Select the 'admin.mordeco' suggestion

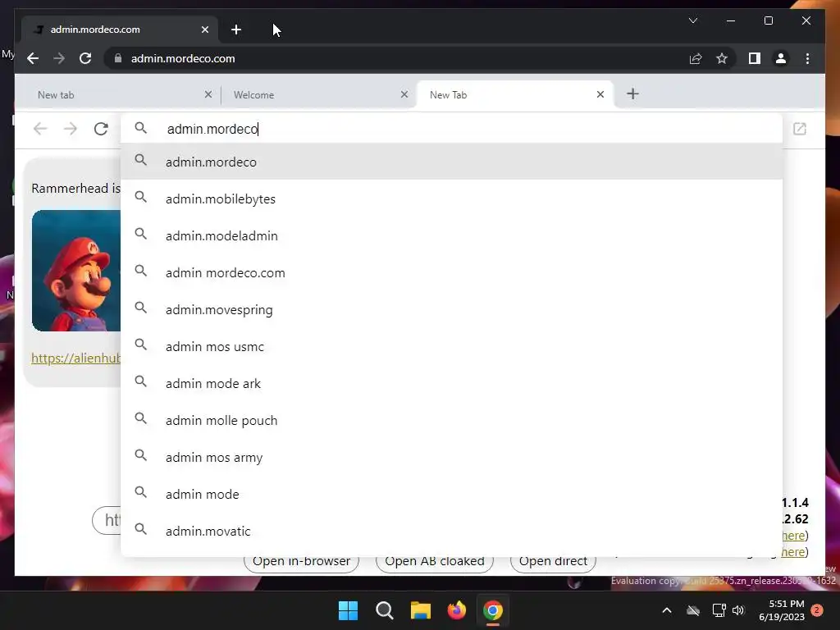click(x=451, y=162)
